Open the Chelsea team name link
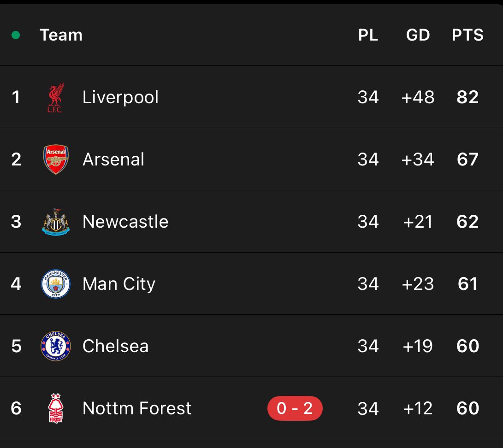This screenshot has width=503, height=448. click(x=115, y=346)
